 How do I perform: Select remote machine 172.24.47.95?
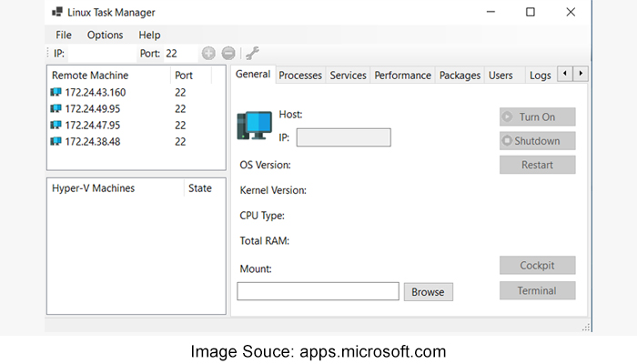[x=92, y=126]
